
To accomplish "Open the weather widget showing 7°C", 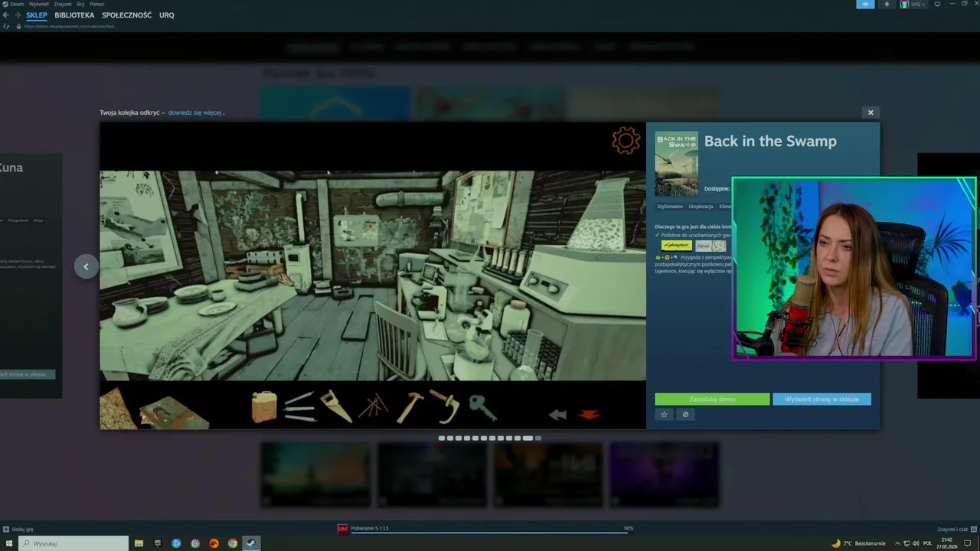I will tap(858, 543).
